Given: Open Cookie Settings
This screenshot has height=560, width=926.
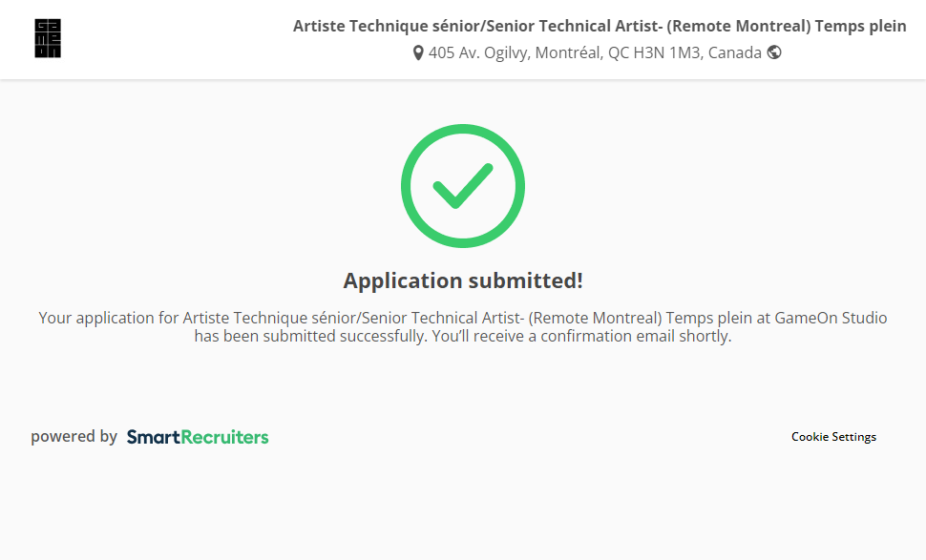Looking at the screenshot, I should tap(833, 437).
